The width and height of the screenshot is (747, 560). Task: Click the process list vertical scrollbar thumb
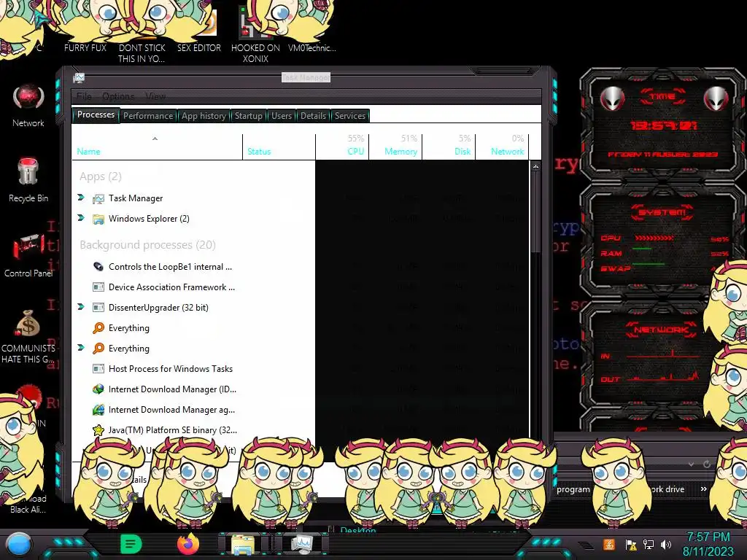coord(536,213)
